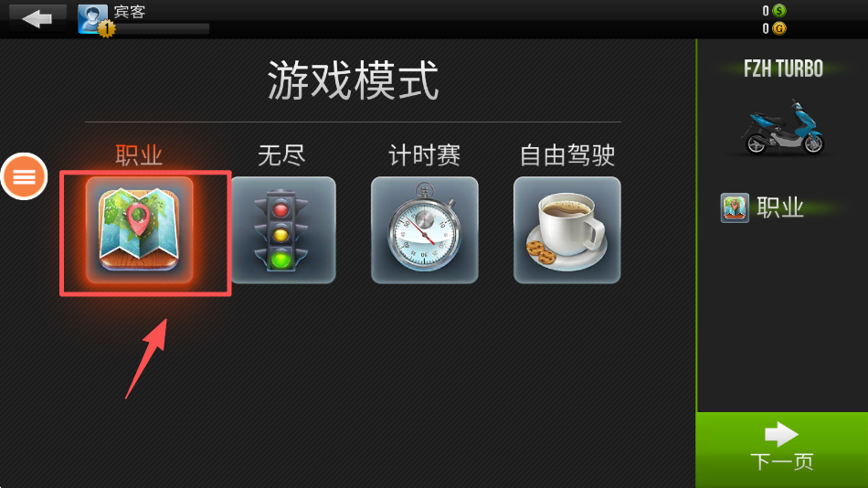The height and width of the screenshot is (488, 868).
Task: Click the 无尽 mode label
Action: (281, 155)
